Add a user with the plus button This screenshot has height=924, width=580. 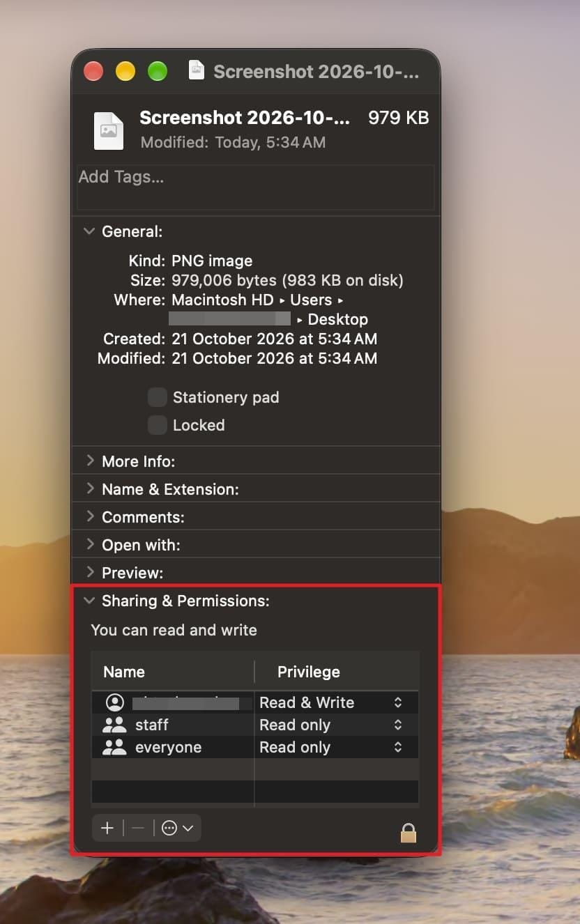tap(107, 828)
